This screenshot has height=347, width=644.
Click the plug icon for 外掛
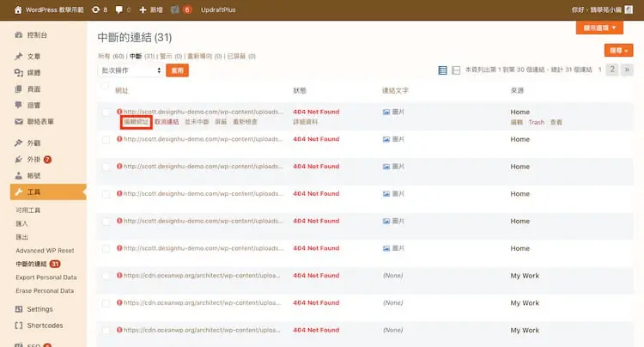click(x=19, y=160)
